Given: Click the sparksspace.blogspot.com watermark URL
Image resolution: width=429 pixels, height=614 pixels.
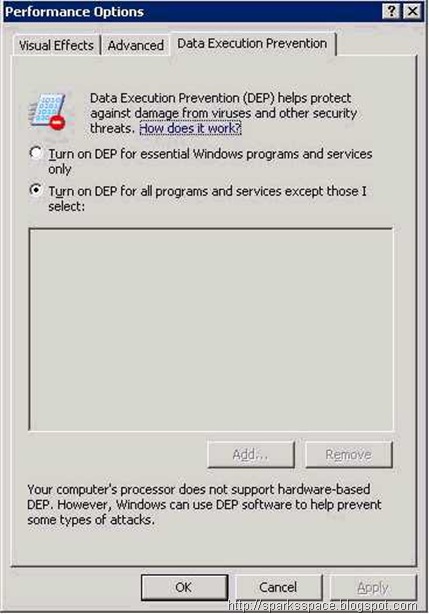Looking at the screenshot, I should pos(323,606).
